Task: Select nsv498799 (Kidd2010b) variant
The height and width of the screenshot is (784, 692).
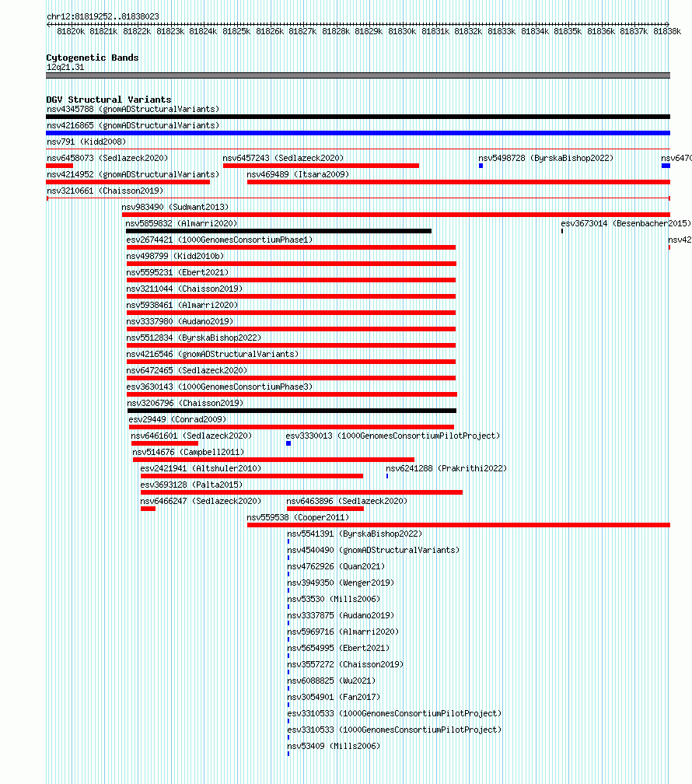Action: [x=175, y=256]
